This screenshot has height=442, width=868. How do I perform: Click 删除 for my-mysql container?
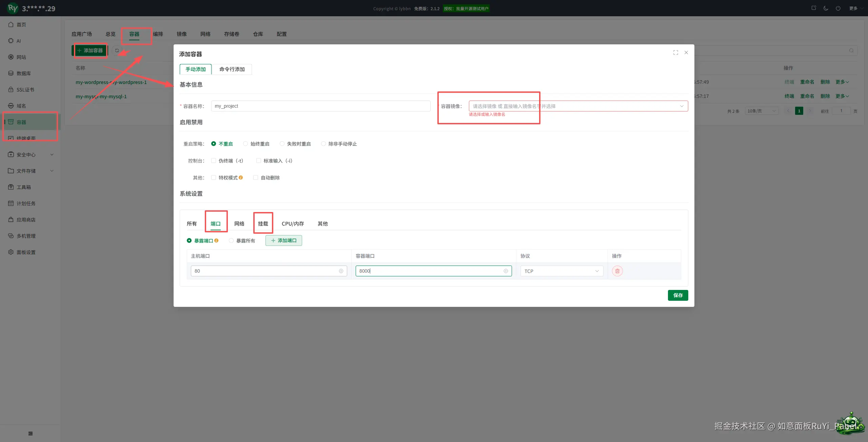coord(825,96)
